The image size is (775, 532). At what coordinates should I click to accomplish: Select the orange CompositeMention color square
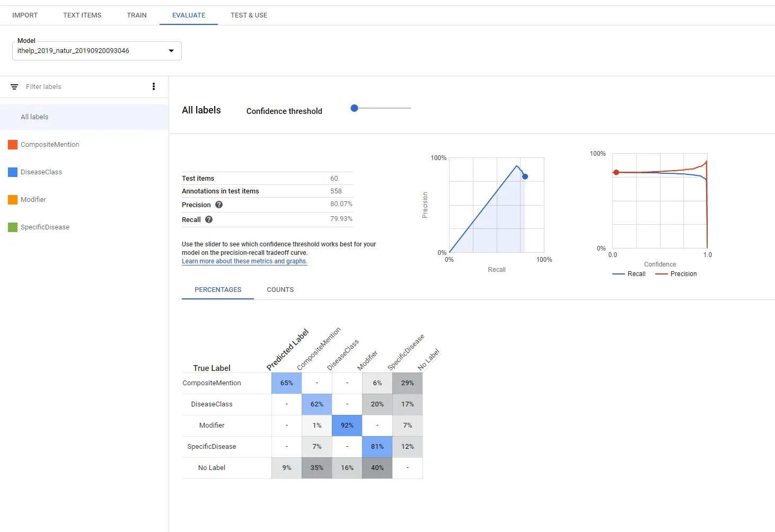click(13, 145)
